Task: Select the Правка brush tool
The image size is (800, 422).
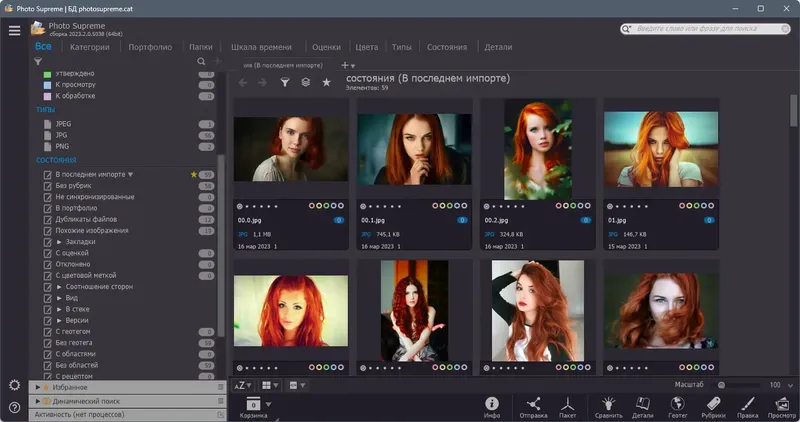Action: pos(747,402)
